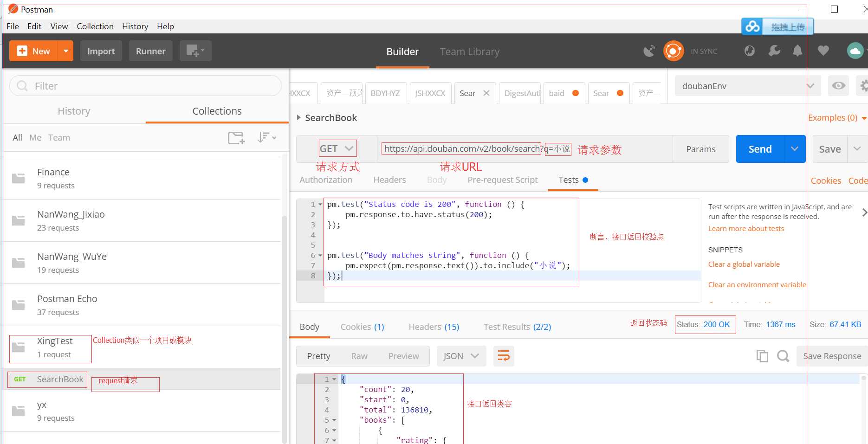Click the Params button
The image size is (868, 444).
pos(700,149)
